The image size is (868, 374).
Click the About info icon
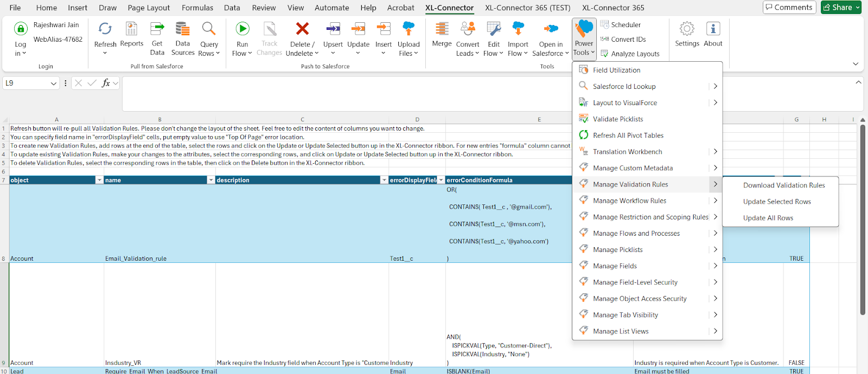click(x=713, y=29)
